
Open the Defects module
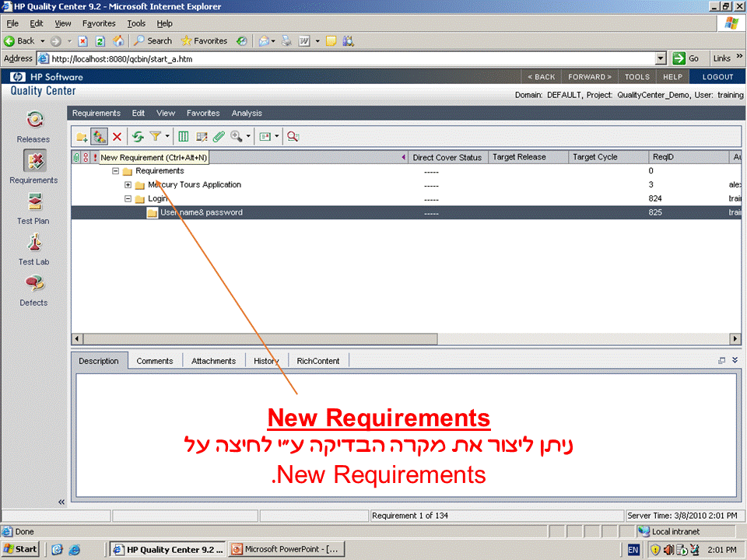(33, 290)
